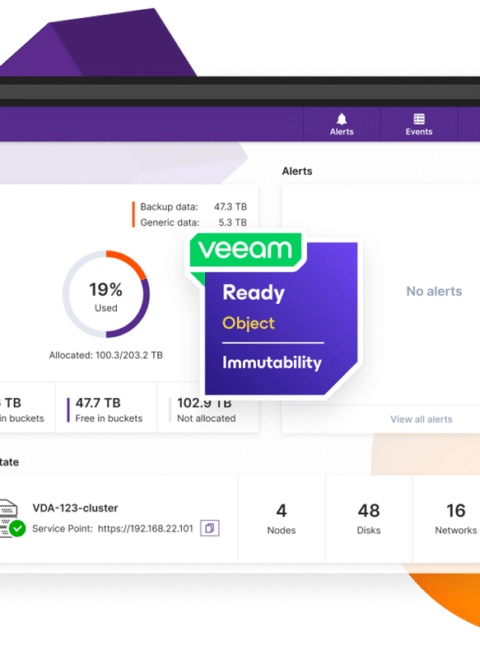Screen dimensions: 480x650
Task: Click the 48 Disks tile
Action: coord(368,519)
